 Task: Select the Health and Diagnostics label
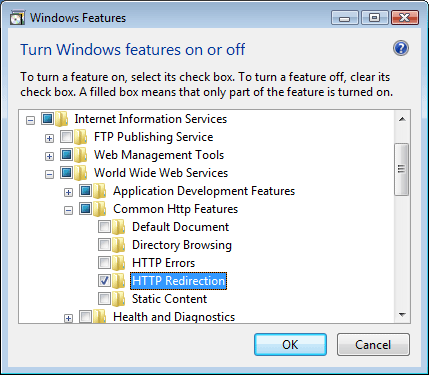click(x=174, y=317)
